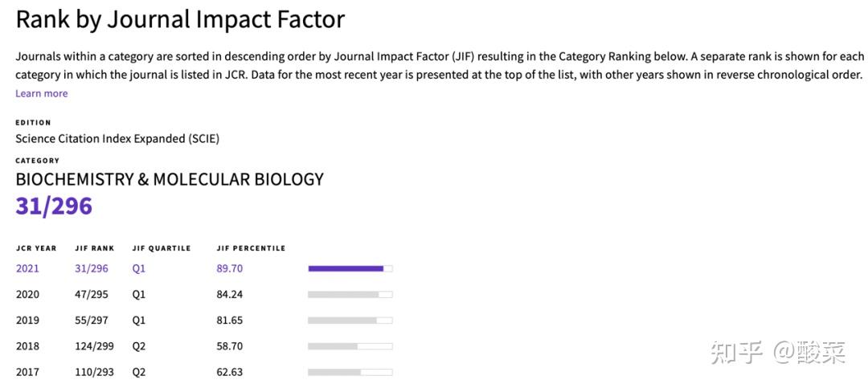Click the 2019 percentile bar
Screen dimensions: 868x388
click(x=350, y=321)
